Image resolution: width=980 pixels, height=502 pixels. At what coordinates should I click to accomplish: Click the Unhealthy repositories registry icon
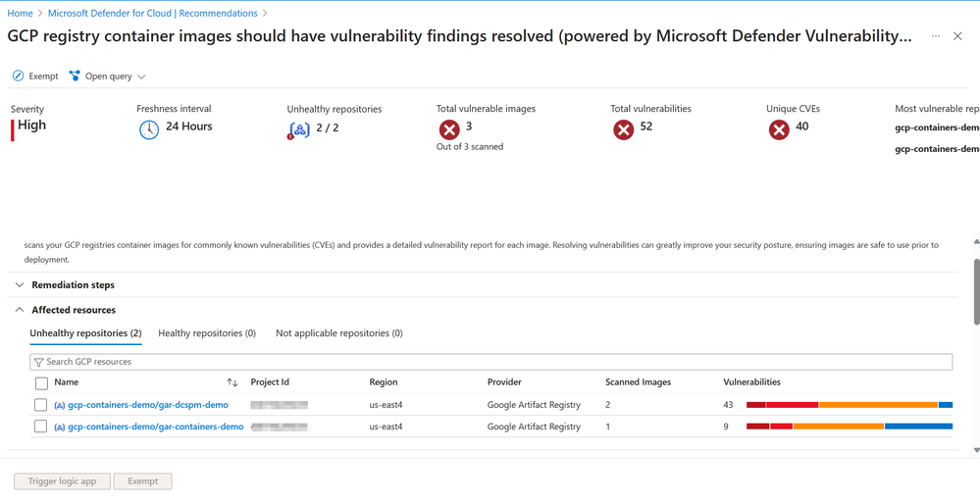[x=299, y=130]
